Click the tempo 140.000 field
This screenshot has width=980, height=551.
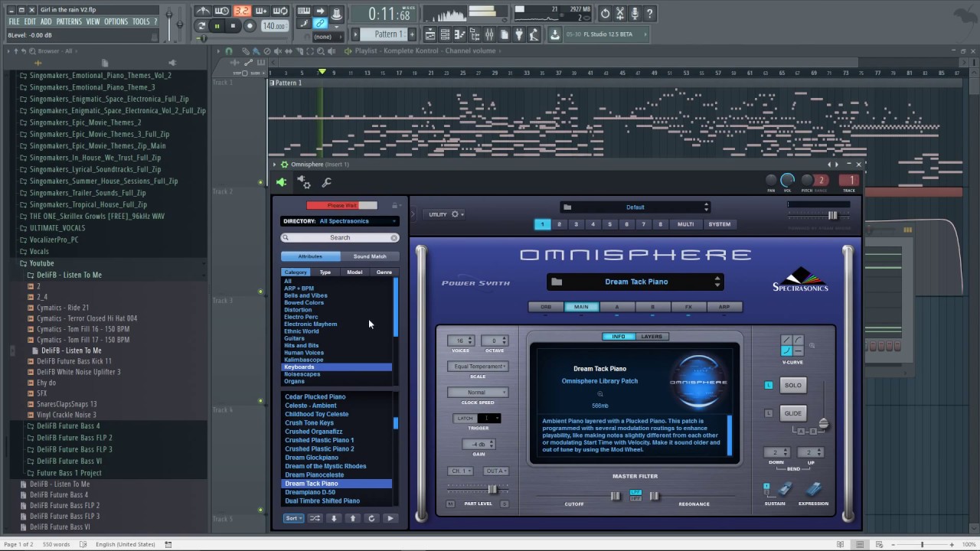[273, 26]
